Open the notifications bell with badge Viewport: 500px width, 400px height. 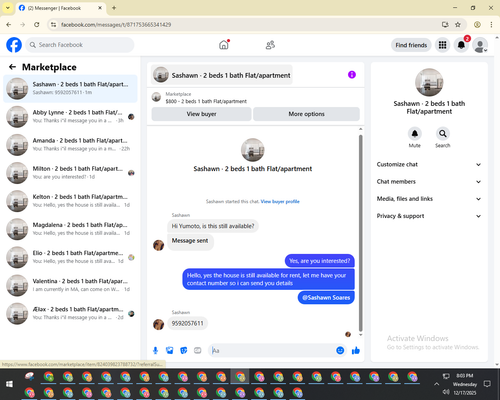coord(461,45)
